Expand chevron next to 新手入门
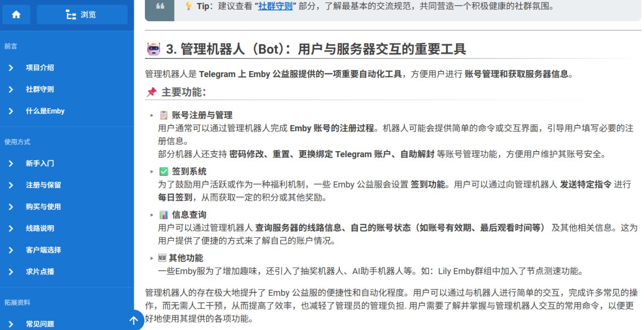 tap(11, 163)
